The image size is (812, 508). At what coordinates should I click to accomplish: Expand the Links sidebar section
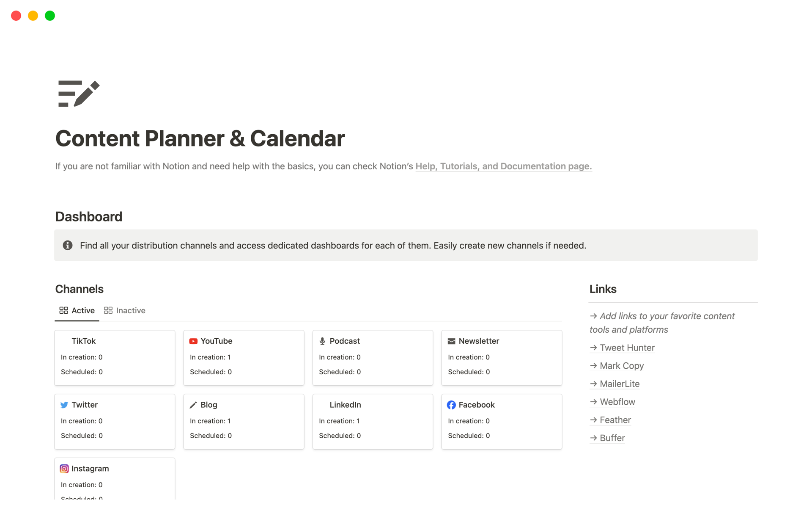coord(604,289)
